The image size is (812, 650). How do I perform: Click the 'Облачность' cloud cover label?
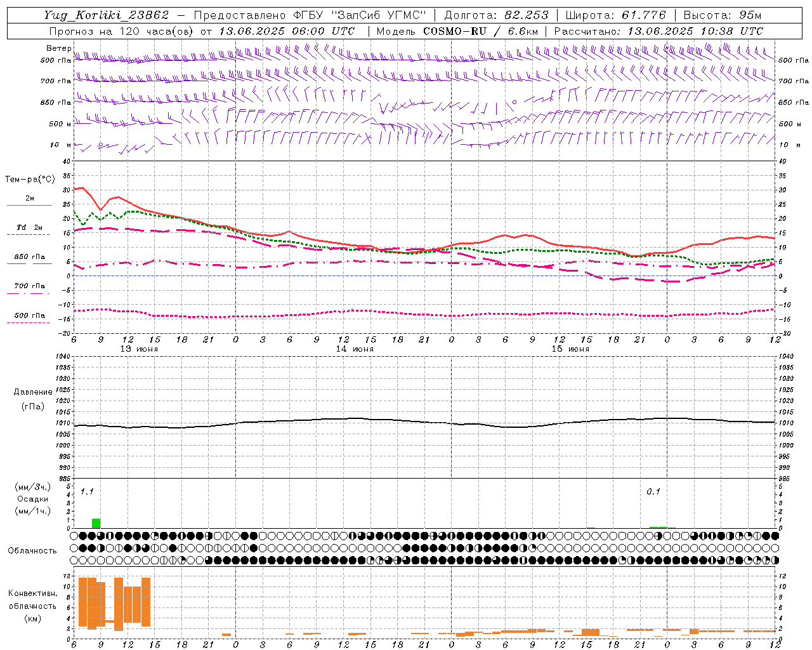pos(32,551)
